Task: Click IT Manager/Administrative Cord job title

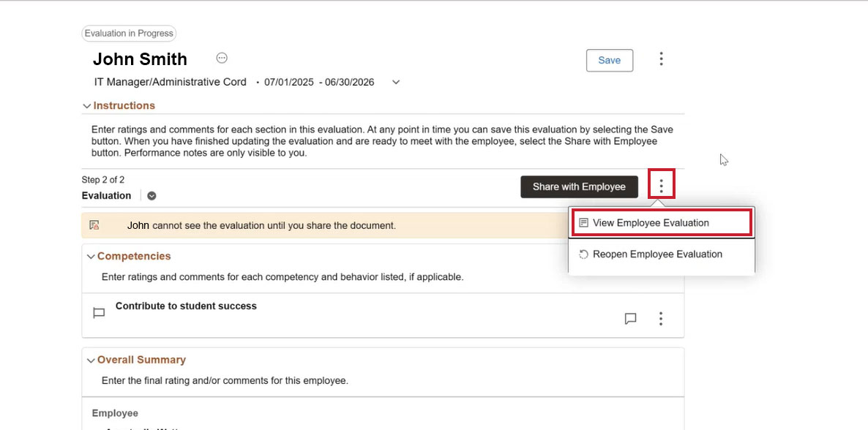Action: (x=171, y=82)
